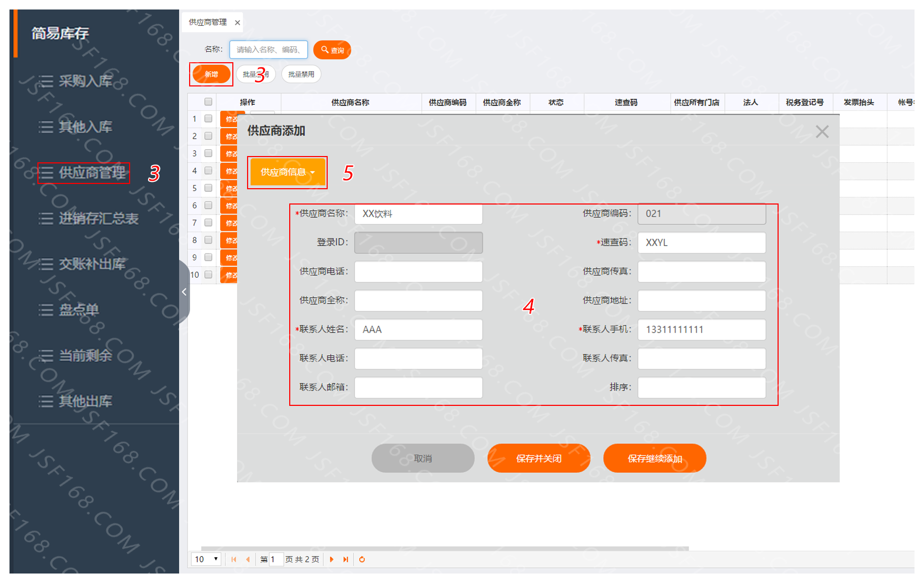The image size is (924, 583).
Task: Click the 新增 button
Action: pyautogui.click(x=211, y=74)
